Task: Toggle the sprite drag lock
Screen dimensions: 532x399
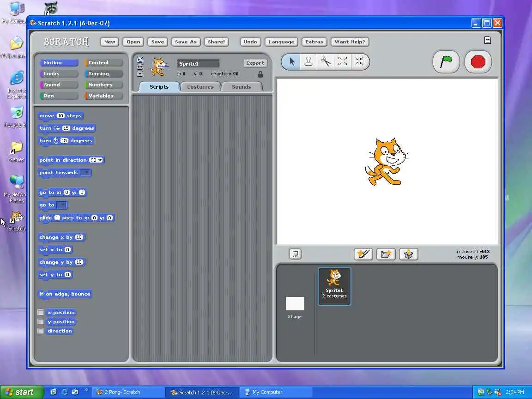Action: [x=260, y=74]
